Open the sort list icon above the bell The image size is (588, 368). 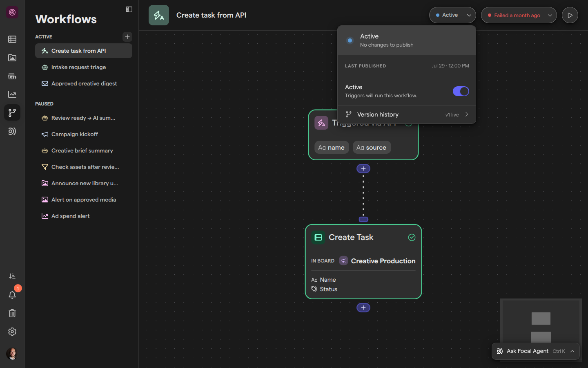coord(12,276)
